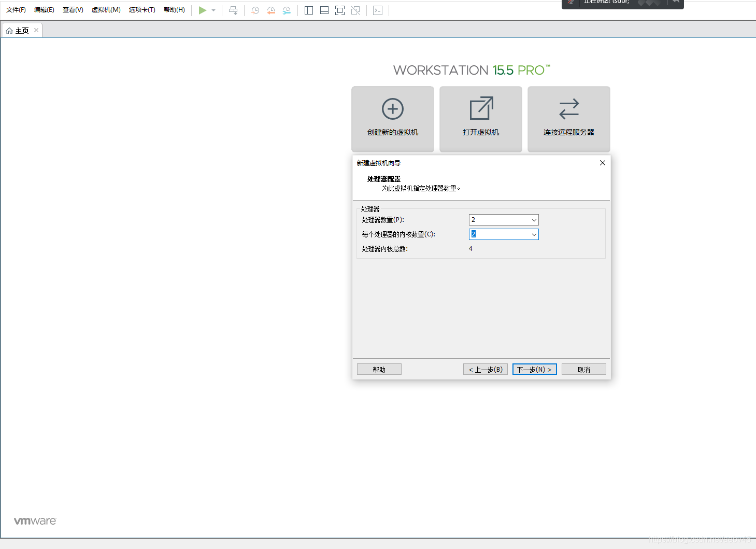Click the take snapshot clock icon
This screenshot has height=549, width=756.
coord(255,10)
